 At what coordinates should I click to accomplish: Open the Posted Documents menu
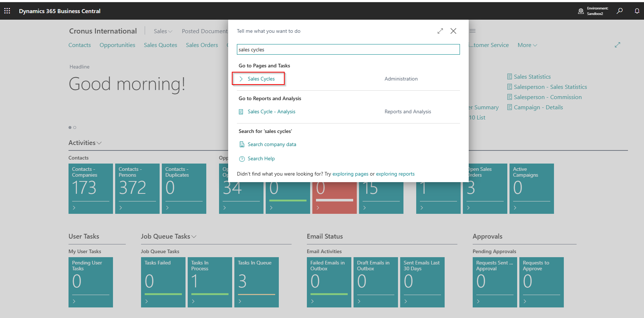(x=205, y=31)
